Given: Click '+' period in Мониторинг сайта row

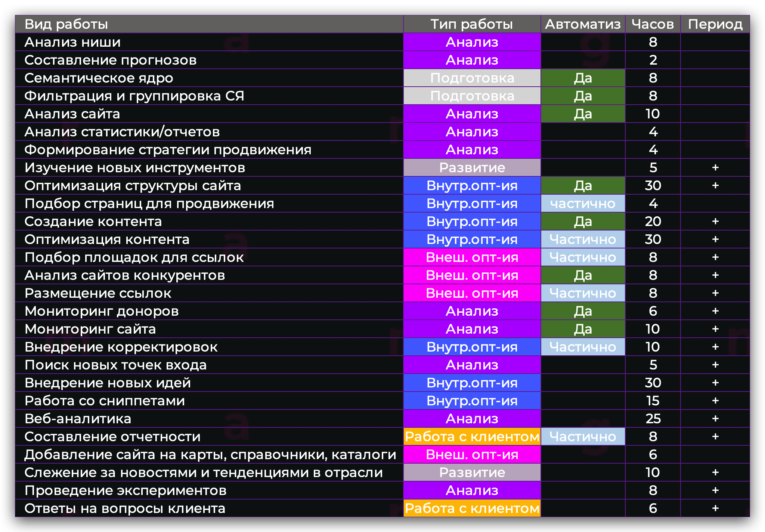Looking at the screenshot, I should point(715,329).
